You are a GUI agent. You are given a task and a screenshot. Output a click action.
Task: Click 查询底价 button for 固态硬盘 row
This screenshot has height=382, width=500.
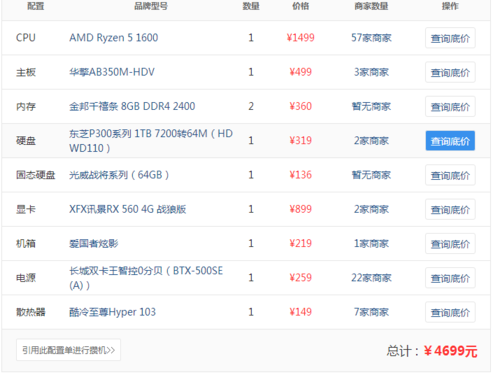(450, 175)
